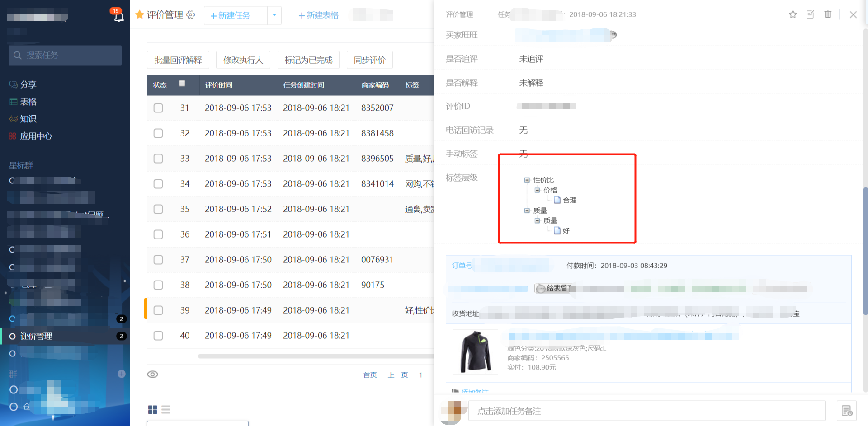The height and width of the screenshot is (426, 868).
Task: Open the 新建任务 dropdown arrow
Action: pyautogui.click(x=274, y=15)
